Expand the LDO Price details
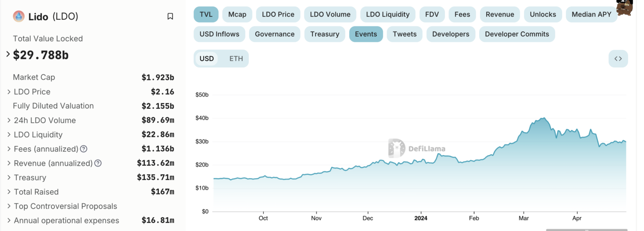Screen dimensions: 644x231 tap(9, 92)
